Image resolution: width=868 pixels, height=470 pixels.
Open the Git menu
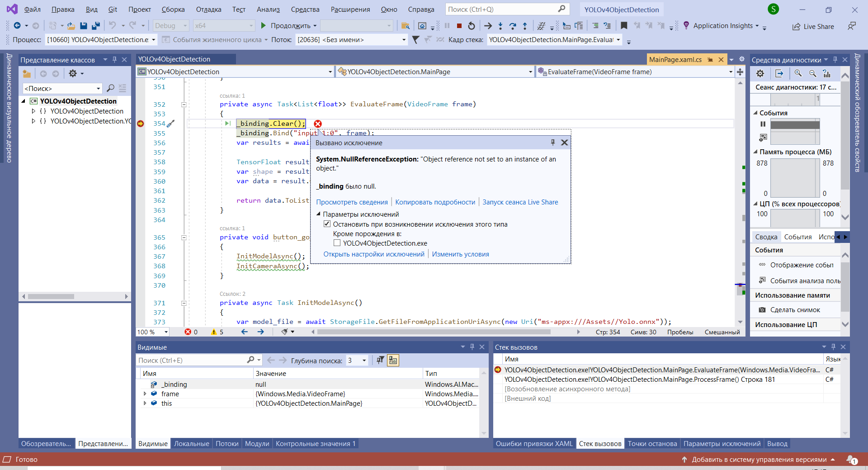click(x=113, y=9)
